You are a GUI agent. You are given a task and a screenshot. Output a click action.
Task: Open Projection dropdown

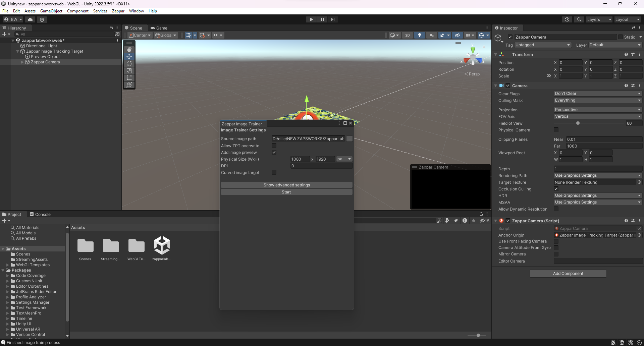pos(598,110)
